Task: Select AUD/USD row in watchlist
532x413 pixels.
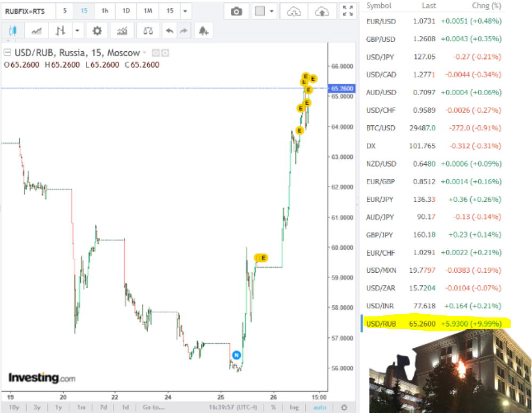Action: 433,92
